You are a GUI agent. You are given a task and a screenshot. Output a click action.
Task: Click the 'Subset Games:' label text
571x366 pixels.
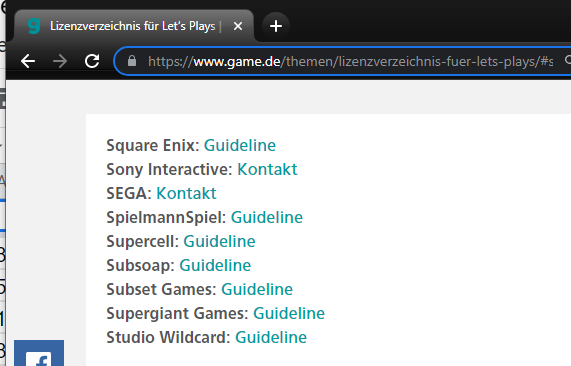(162, 290)
